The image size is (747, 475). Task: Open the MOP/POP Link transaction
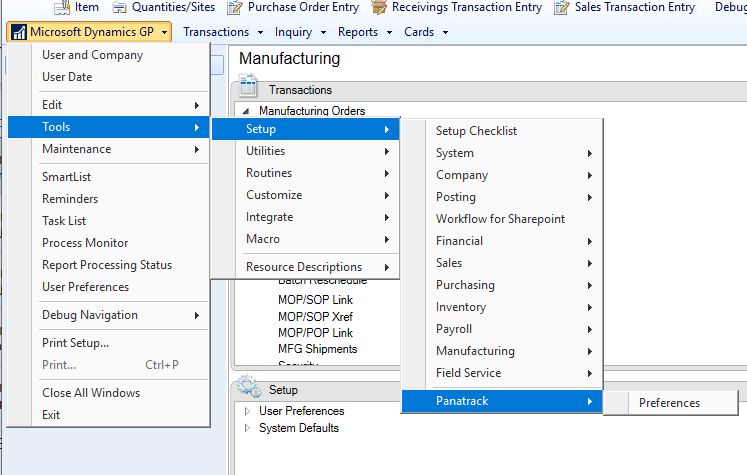coord(315,333)
